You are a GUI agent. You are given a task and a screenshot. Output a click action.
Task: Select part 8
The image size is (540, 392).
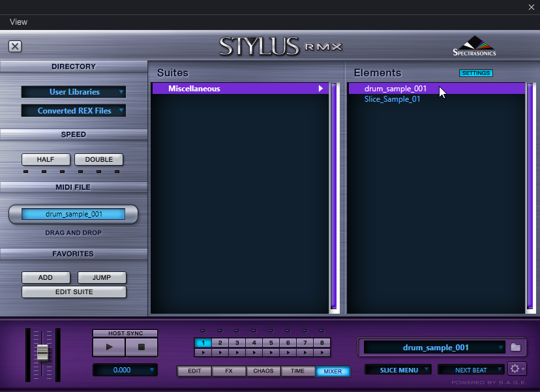(322, 342)
